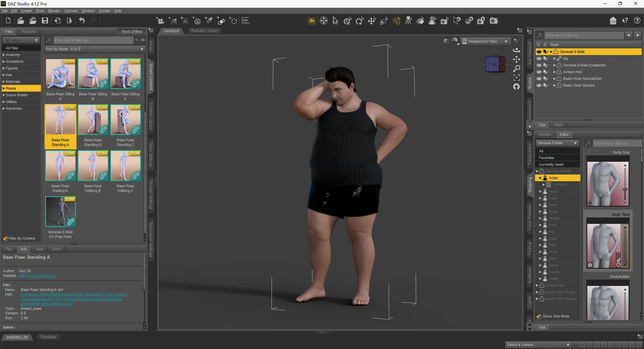
Task: Open the Perspective View dropdown
Action: (485, 41)
